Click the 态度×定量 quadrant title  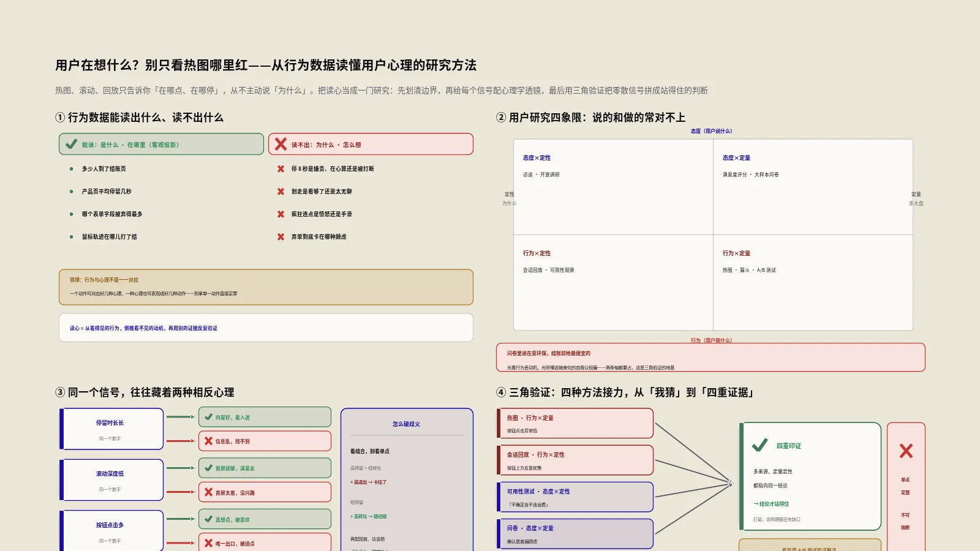[736, 158]
